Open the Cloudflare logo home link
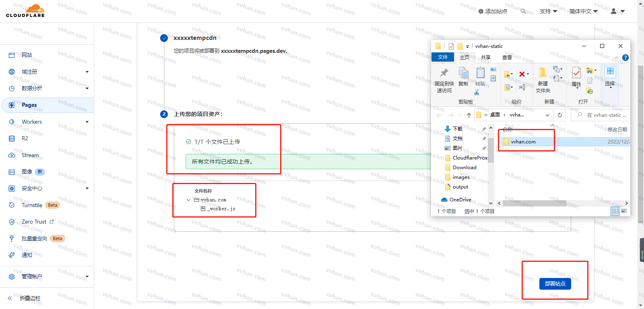The width and height of the screenshot is (644, 309). coord(25,10)
